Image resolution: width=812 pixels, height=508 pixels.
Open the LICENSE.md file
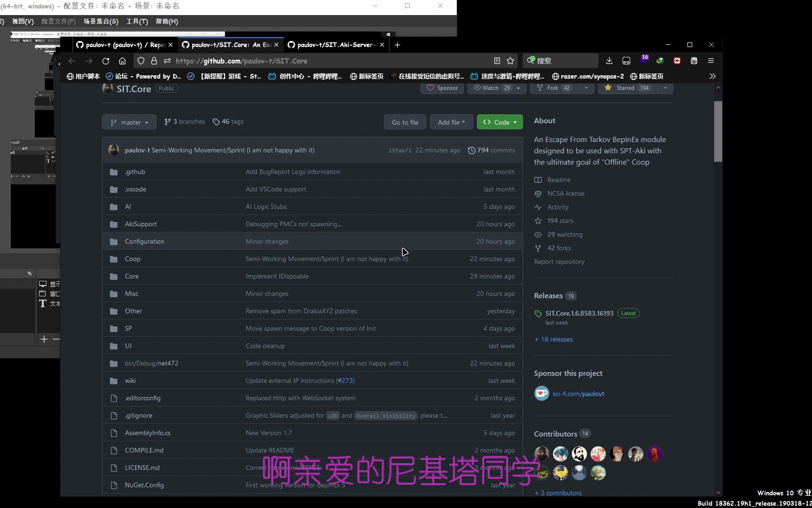click(142, 468)
